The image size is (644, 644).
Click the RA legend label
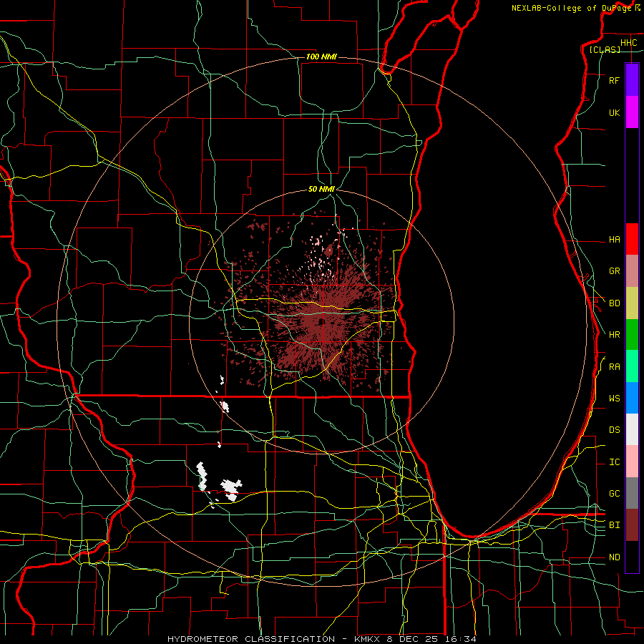[x=614, y=367]
